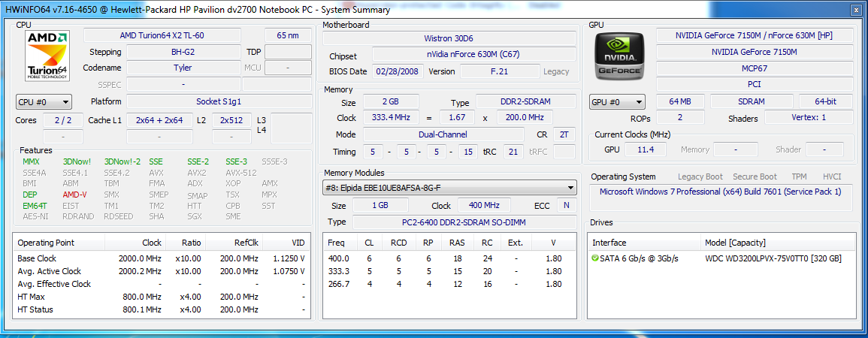Click the Windows 7 Professional operating system text
The width and height of the screenshot is (868, 338).
[720, 192]
